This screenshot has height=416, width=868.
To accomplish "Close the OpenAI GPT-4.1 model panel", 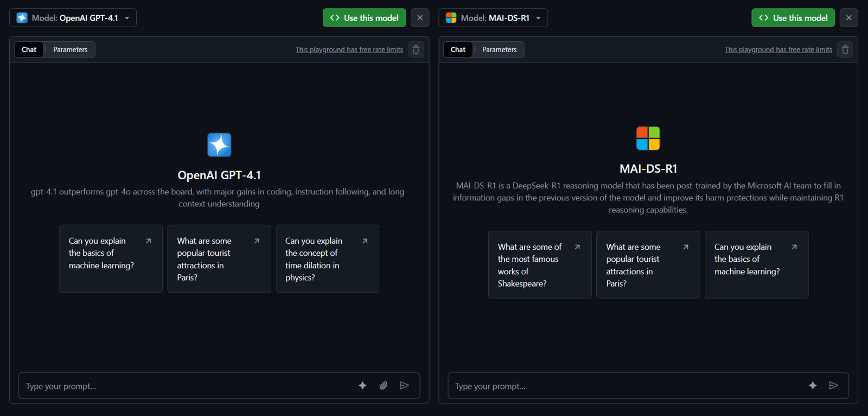I will (420, 18).
